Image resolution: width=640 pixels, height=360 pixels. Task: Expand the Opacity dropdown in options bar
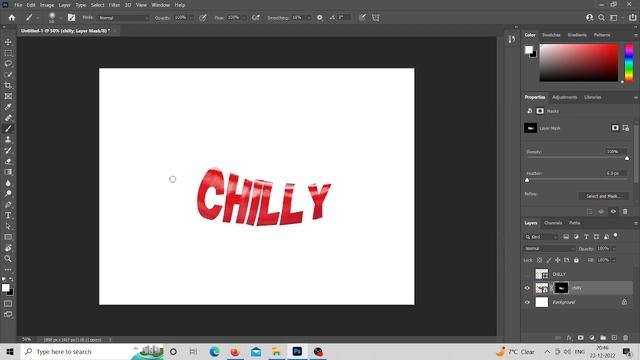[x=191, y=18]
